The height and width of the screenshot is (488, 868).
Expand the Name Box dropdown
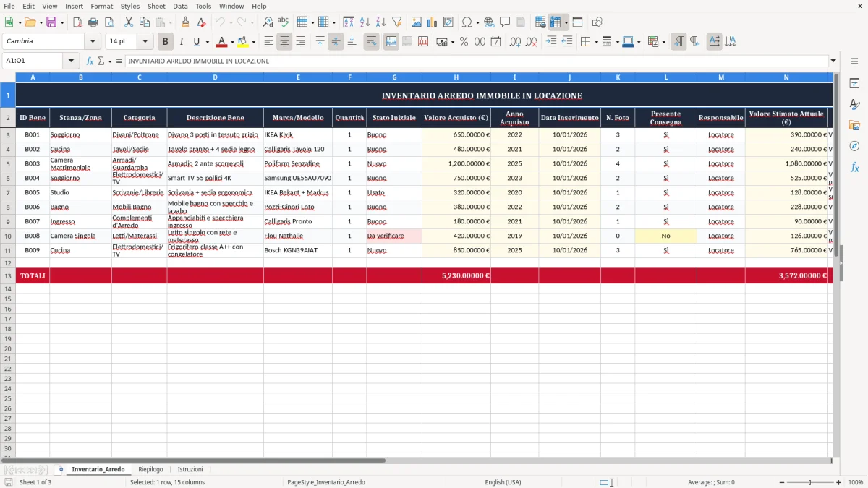tap(72, 61)
